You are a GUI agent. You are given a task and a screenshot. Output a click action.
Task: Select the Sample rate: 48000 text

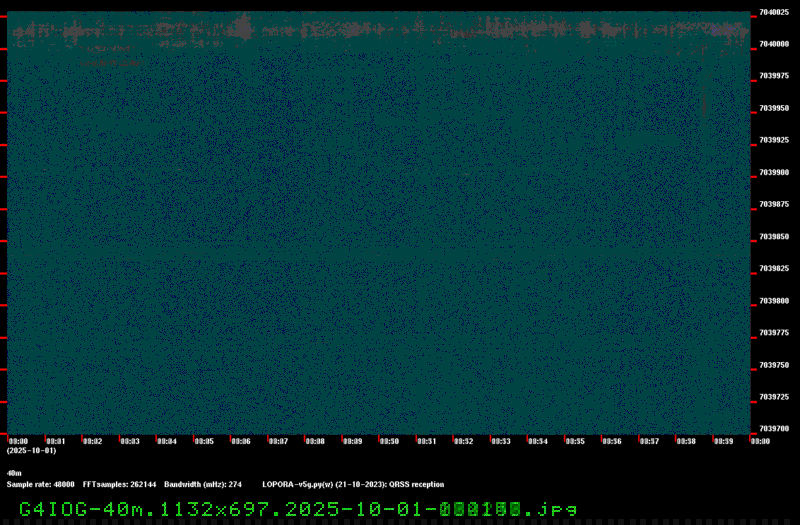pos(40,484)
